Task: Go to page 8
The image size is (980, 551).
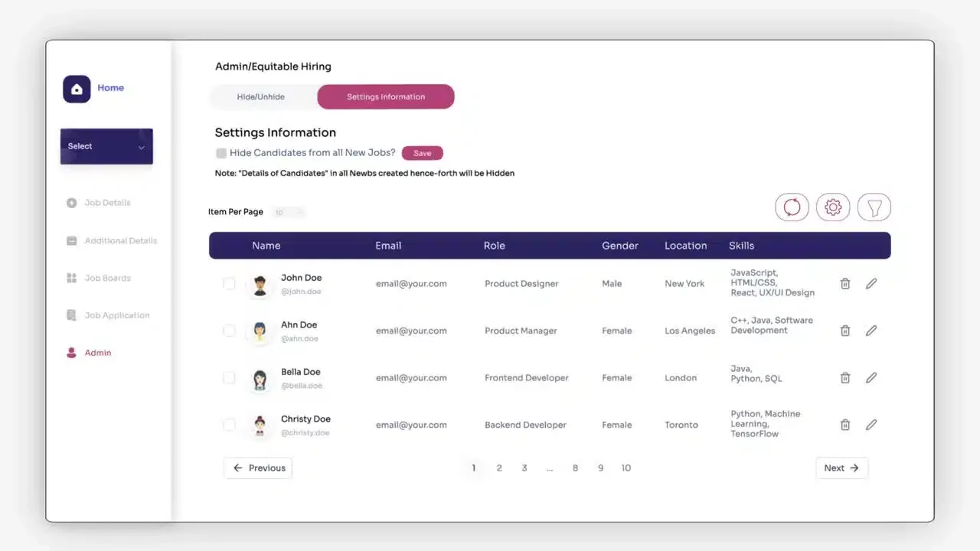Action: pyautogui.click(x=575, y=468)
